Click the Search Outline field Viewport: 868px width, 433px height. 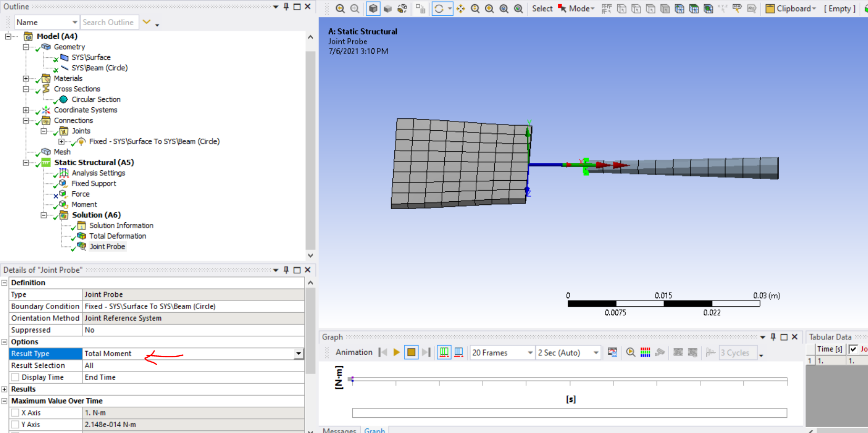[x=109, y=22]
